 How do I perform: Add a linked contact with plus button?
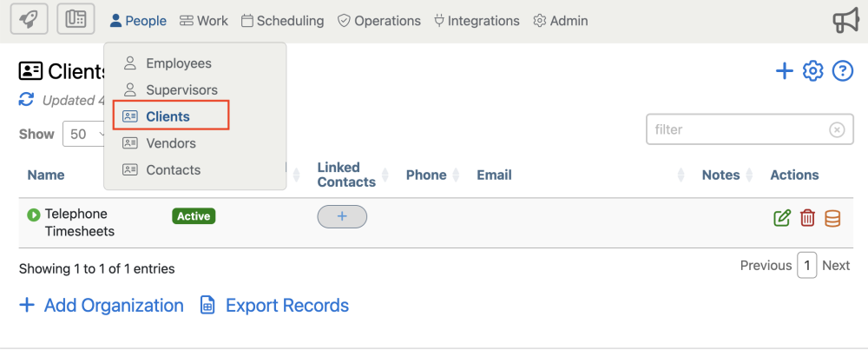coord(342,216)
